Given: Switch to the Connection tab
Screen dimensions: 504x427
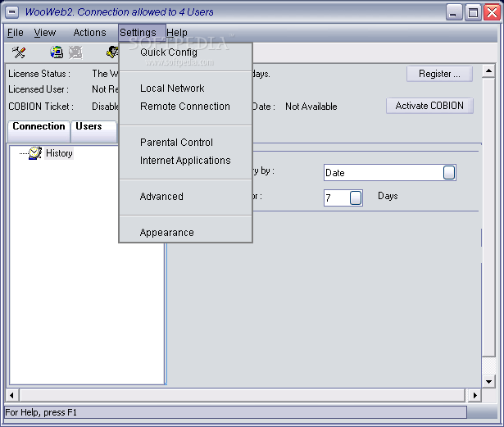Looking at the screenshot, I should tap(39, 131).
